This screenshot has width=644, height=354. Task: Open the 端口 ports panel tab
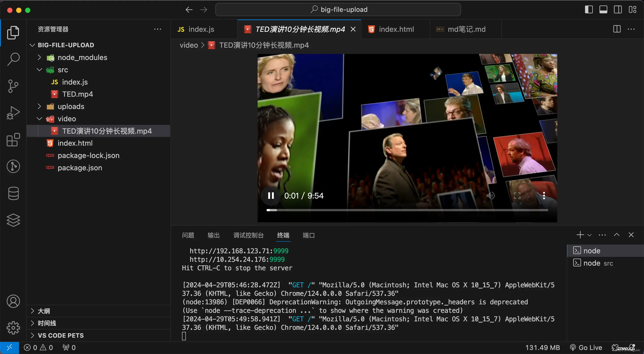309,235
